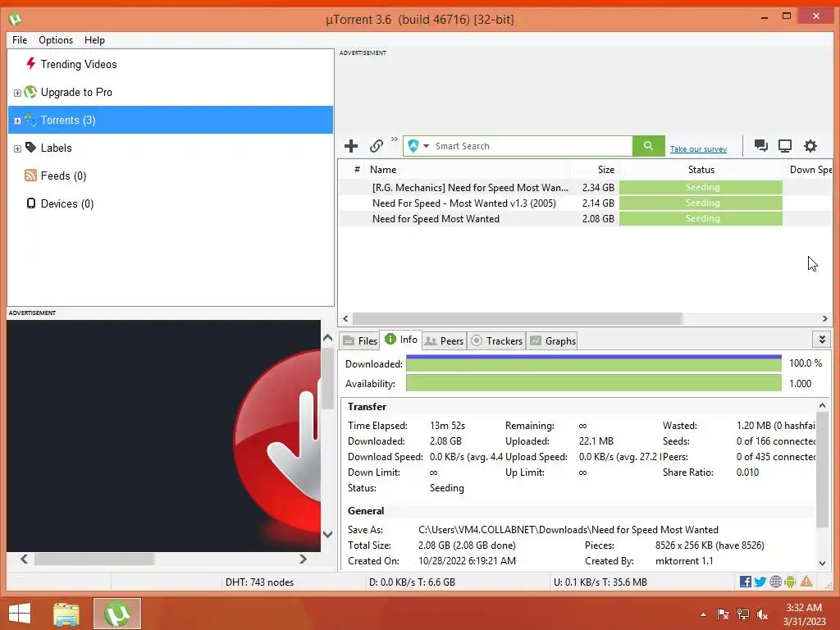The image size is (840, 630).
Task: Collapse the detail pane with double-chevron button
Action: click(822, 339)
